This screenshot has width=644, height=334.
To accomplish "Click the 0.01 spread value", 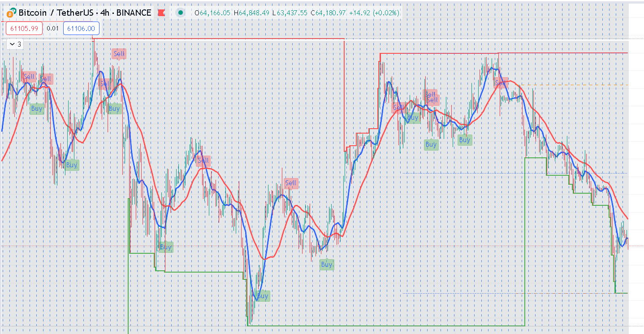I will coord(53,29).
